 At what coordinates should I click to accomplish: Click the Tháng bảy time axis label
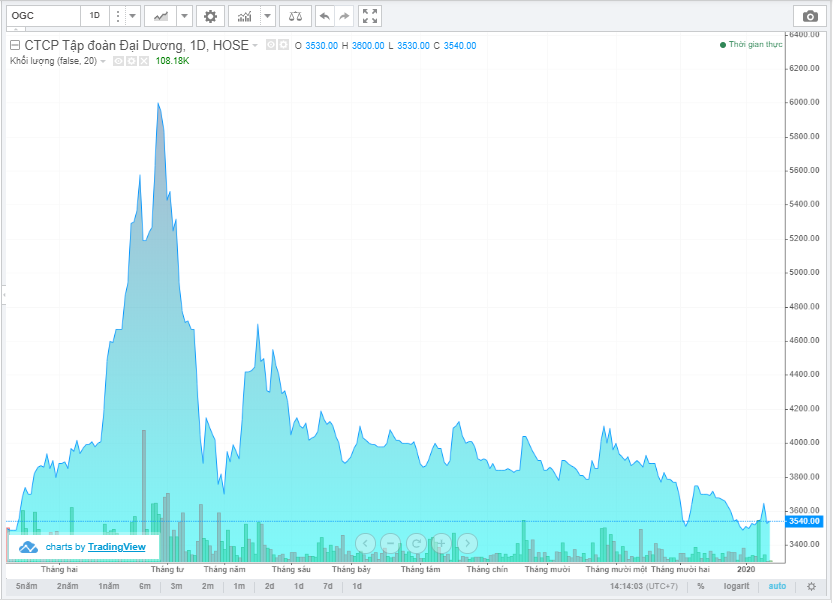(x=351, y=570)
